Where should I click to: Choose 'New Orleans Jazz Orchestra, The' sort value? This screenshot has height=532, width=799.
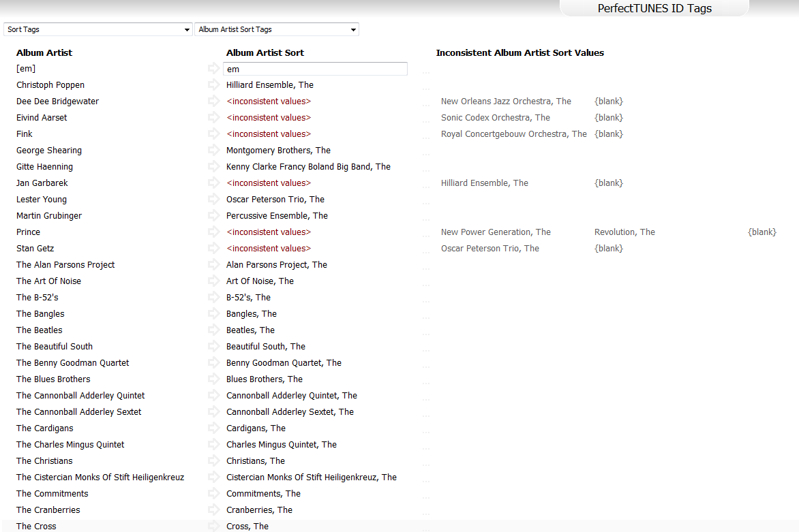(506, 101)
